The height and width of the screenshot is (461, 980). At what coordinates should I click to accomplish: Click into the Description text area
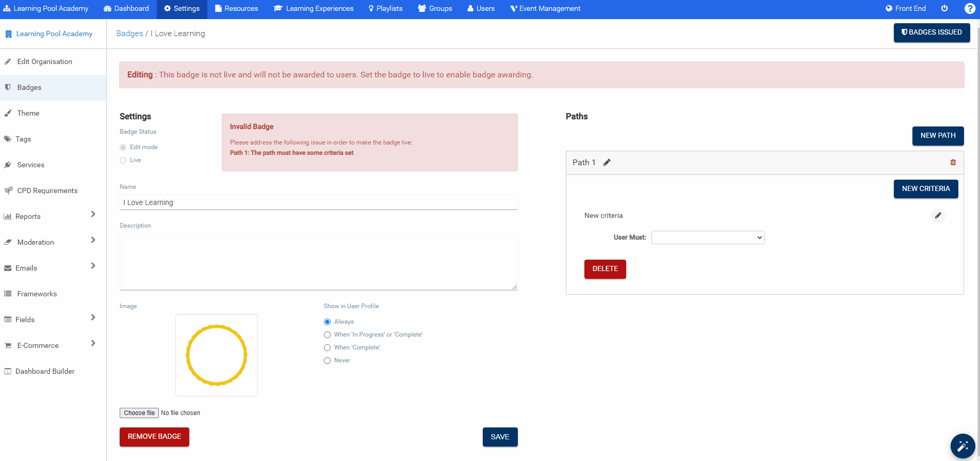tap(318, 262)
